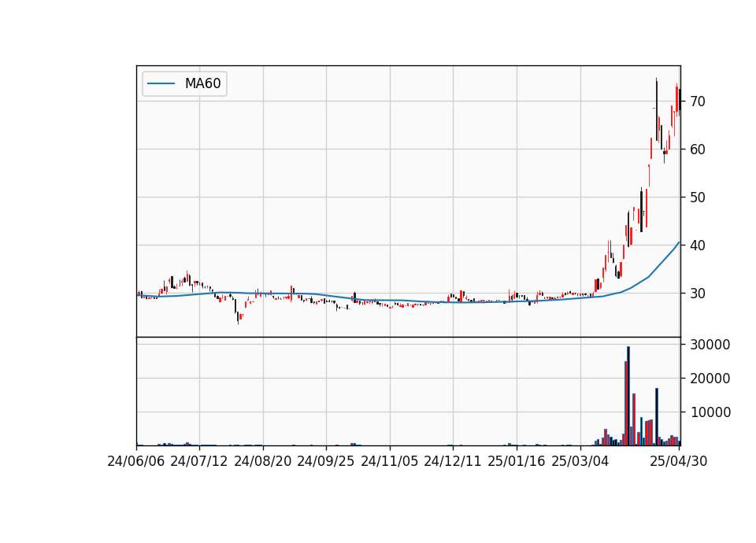Click the tallest volume bar near 30000
The height and width of the screenshot is (543, 756).
coord(628,396)
